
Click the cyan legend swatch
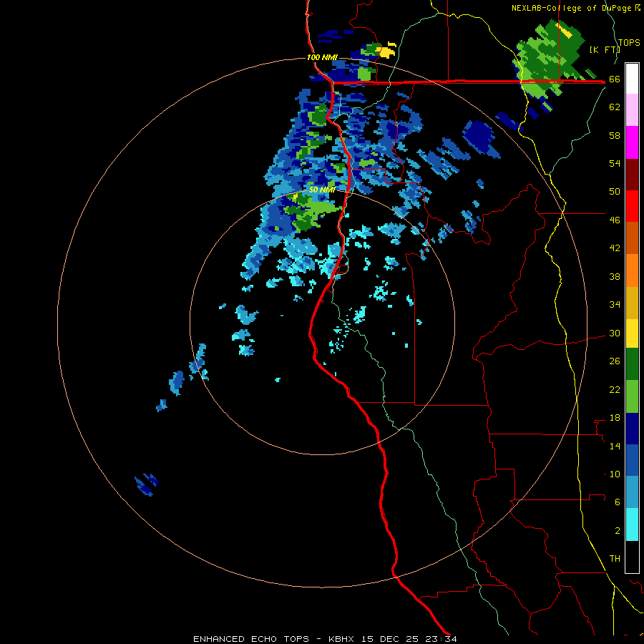(x=632, y=525)
